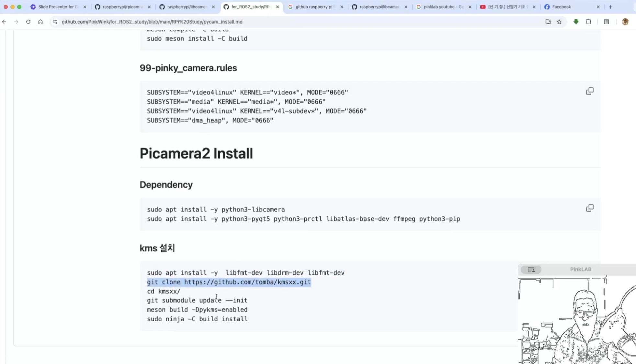Open a new browser tab

(x=610, y=7)
